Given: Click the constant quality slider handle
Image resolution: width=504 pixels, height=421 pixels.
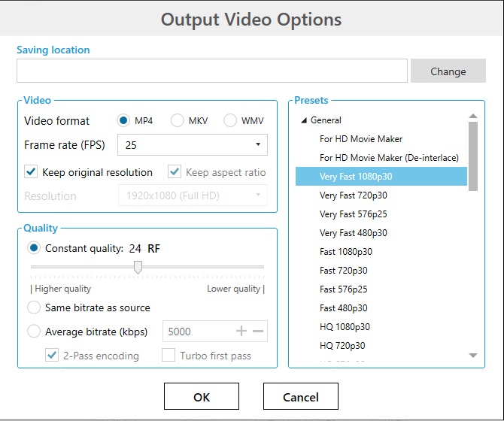Looking at the screenshot, I should pos(138,267).
